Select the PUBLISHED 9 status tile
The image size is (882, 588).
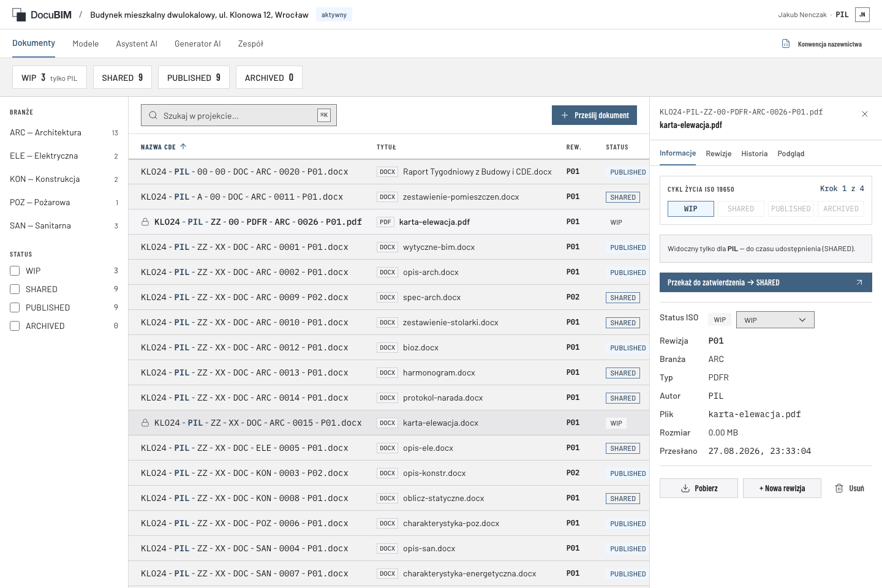coord(194,77)
